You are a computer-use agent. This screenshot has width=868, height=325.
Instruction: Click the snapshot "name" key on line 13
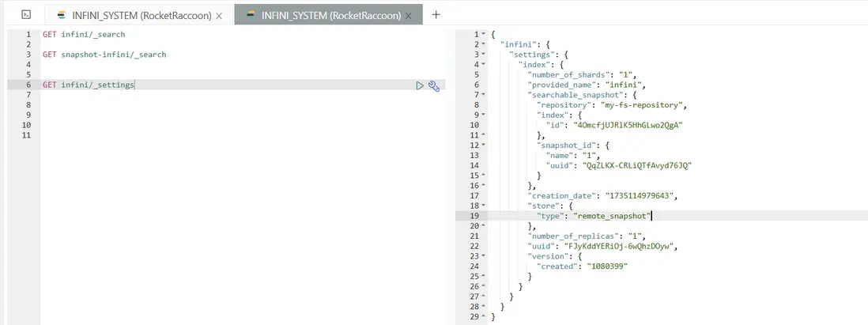[559, 156]
